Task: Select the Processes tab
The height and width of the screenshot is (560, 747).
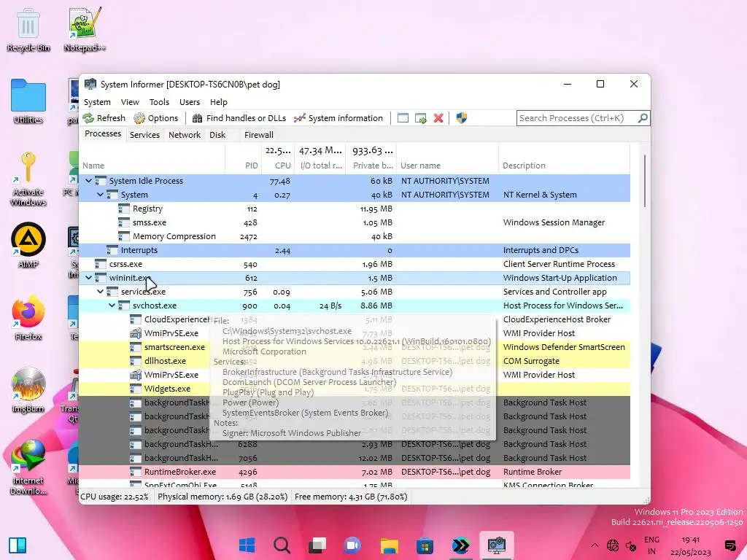Action: point(103,134)
